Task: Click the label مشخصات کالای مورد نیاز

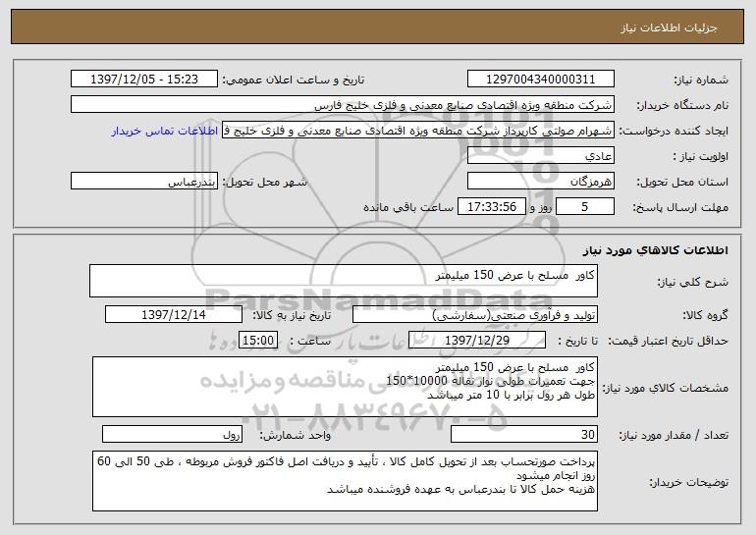Action: coord(666,388)
